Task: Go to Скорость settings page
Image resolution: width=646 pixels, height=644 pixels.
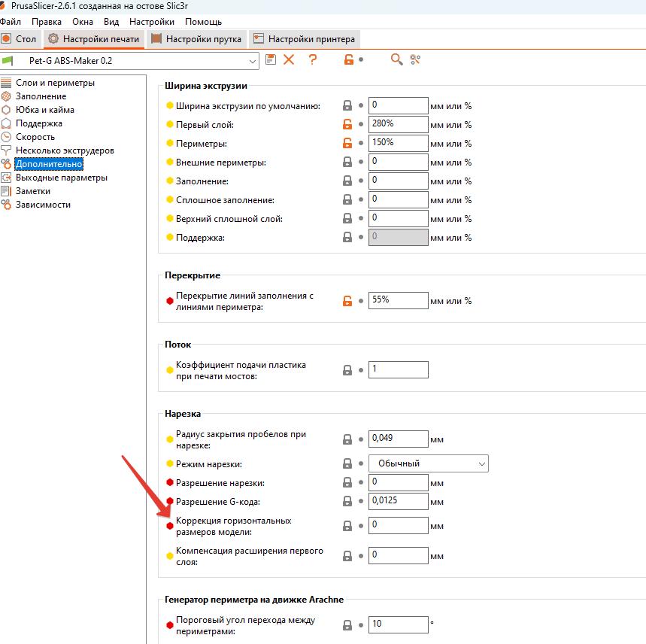Action: [35, 137]
